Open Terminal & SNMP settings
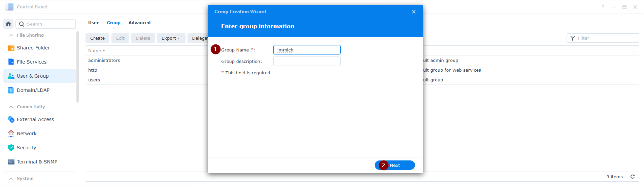 (37, 162)
